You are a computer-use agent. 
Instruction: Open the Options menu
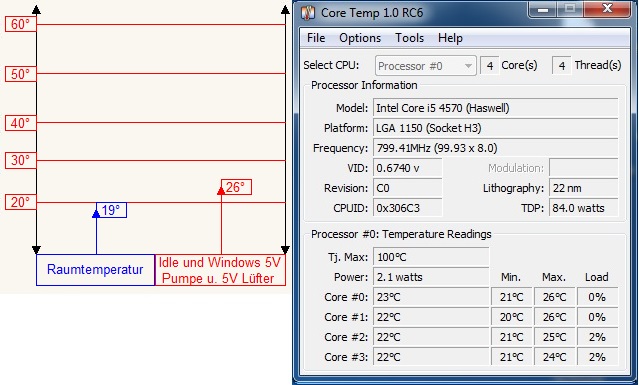pyautogui.click(x=360, y=38)
